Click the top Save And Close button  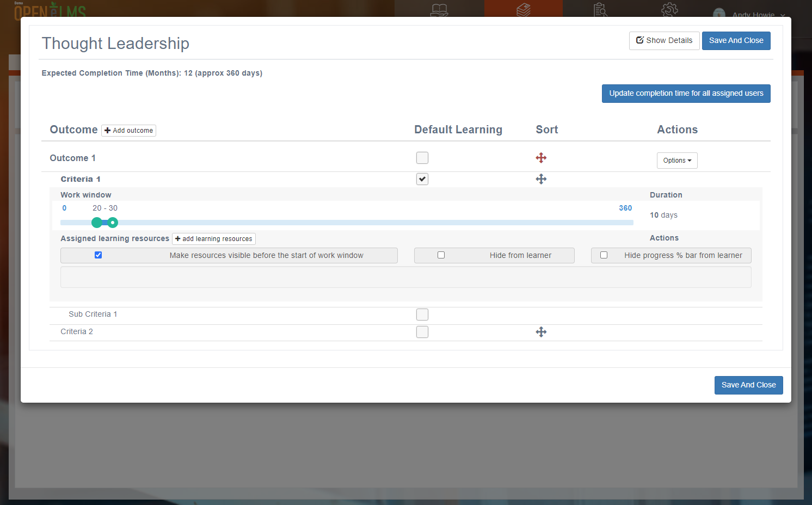click(736, 41)
